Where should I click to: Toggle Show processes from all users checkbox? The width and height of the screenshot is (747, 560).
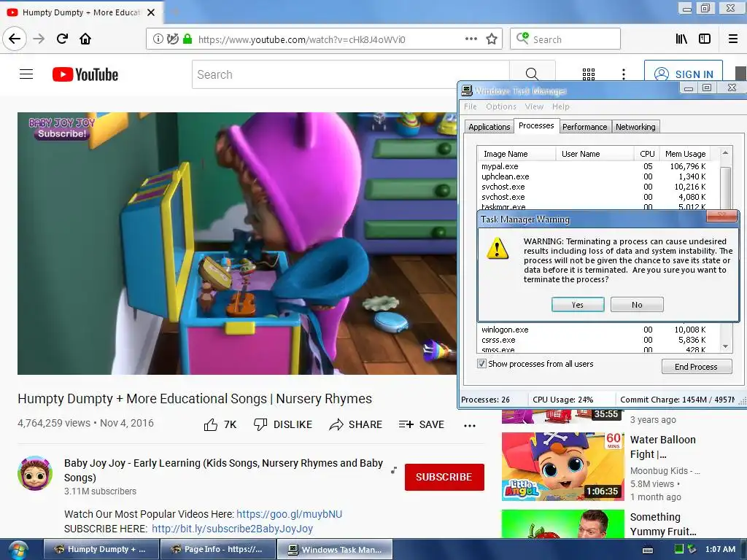(481, 364)
